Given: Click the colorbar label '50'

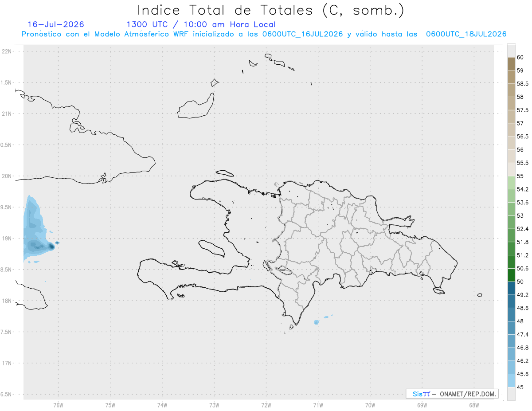Looking at the screenshot, I should tap(520, 282).
